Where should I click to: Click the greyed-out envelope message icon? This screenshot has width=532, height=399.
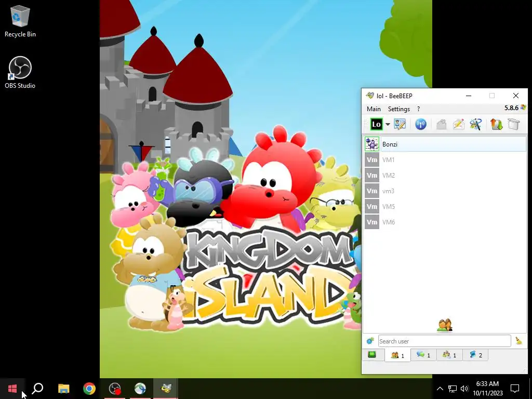point(441,124)
